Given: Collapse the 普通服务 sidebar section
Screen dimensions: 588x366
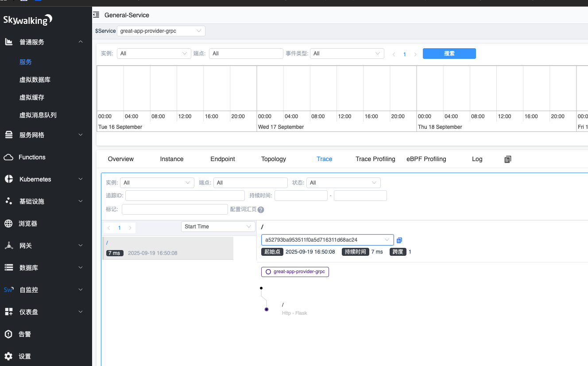Looking at the screenshot, I should pyautogui.click(x=81, y=42).
